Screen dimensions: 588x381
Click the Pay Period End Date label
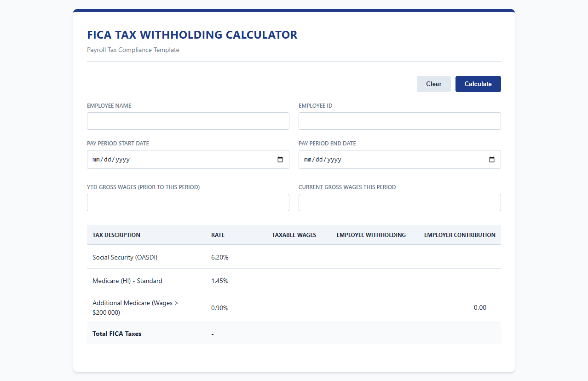[x=328, y=143]
